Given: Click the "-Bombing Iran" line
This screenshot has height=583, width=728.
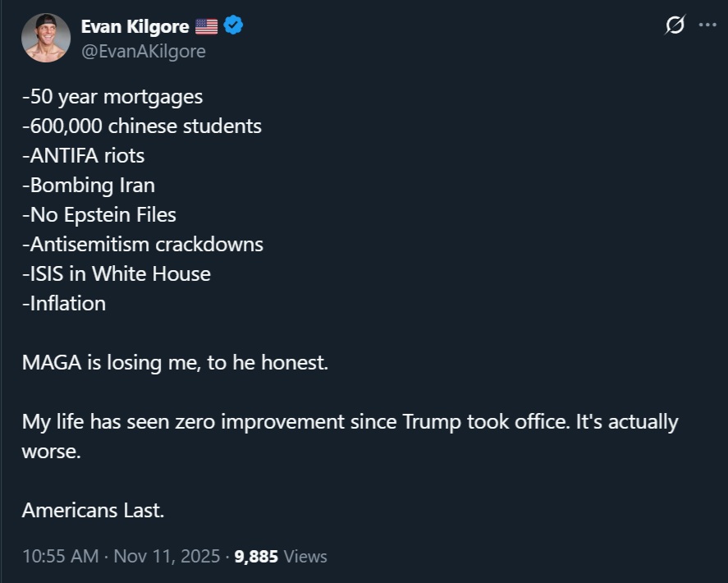Looking at the screenshot, I should click(89, 185).
